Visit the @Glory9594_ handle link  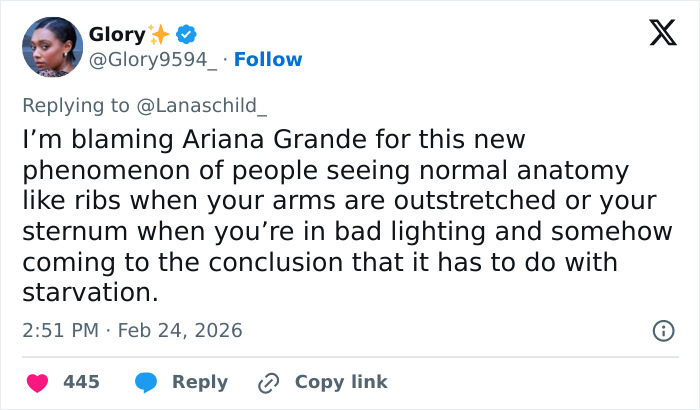tap(153, 60)
